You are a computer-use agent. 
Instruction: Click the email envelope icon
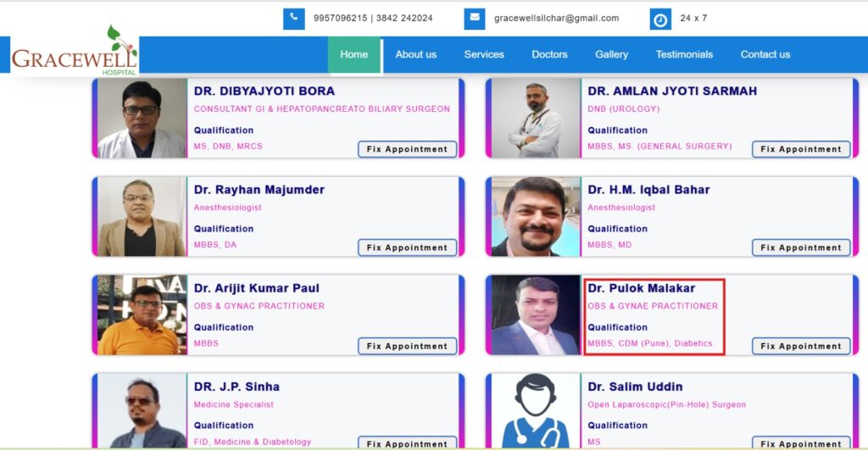[x=475, y=19]
